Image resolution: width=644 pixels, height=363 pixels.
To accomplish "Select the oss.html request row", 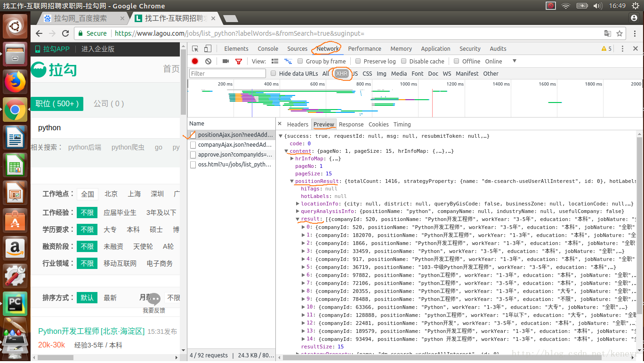I will [231, 165].
